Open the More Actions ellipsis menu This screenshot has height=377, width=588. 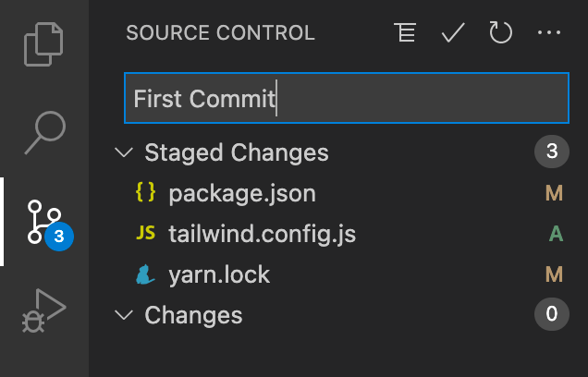click(x=549, y=32)
